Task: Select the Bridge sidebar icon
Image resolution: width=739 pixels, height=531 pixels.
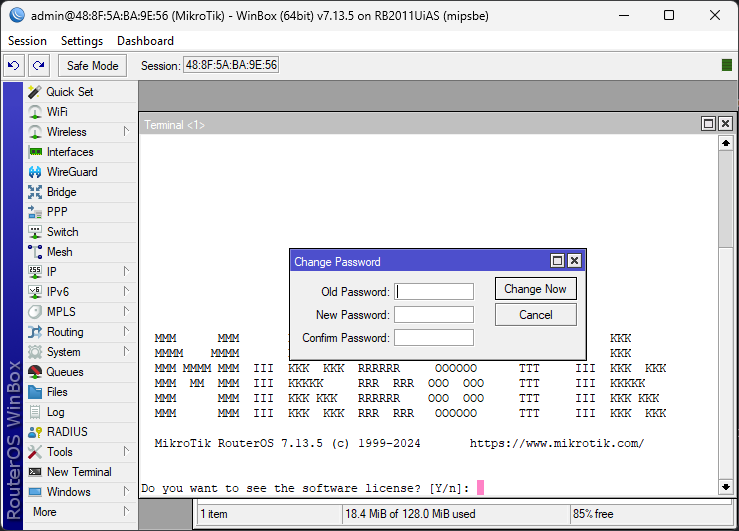Action: [35, 192]
